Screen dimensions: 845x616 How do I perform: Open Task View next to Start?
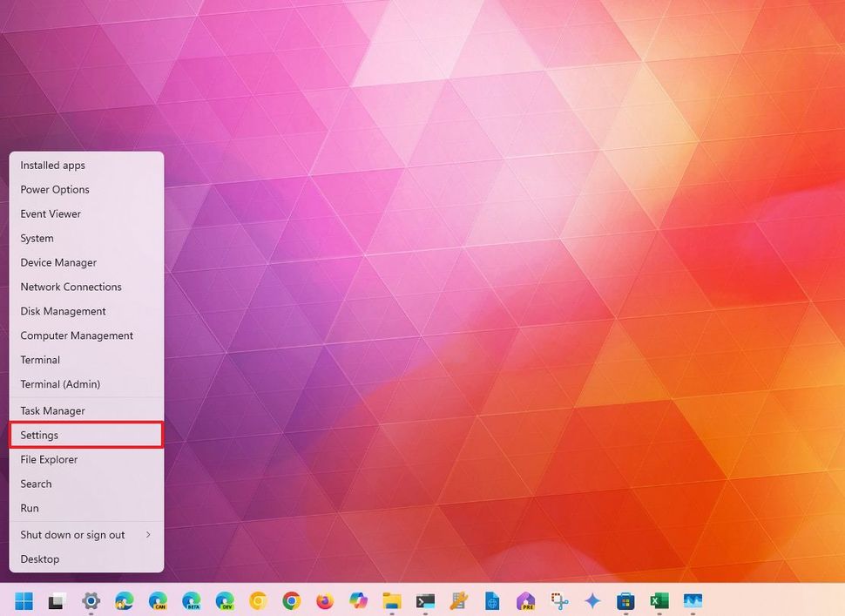click(x=56, y=601)
